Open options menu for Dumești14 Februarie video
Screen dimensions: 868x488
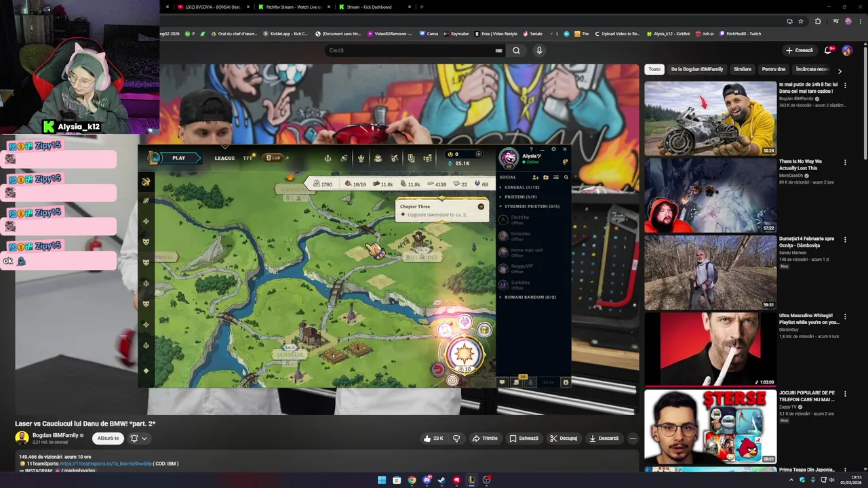click(845, 239)
